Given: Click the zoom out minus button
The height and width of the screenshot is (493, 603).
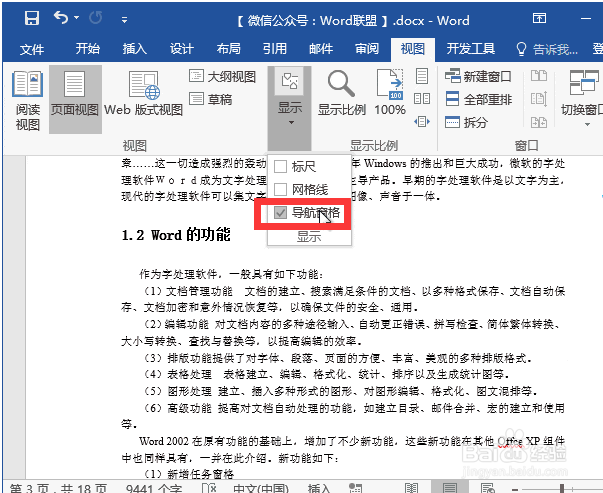Looking at the screenshot, I should tap(515, 489).
